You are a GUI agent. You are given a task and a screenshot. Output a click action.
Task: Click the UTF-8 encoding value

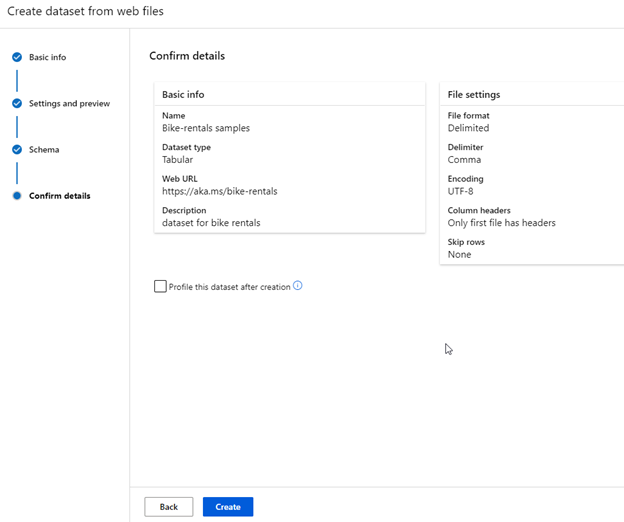coord(461,191)
